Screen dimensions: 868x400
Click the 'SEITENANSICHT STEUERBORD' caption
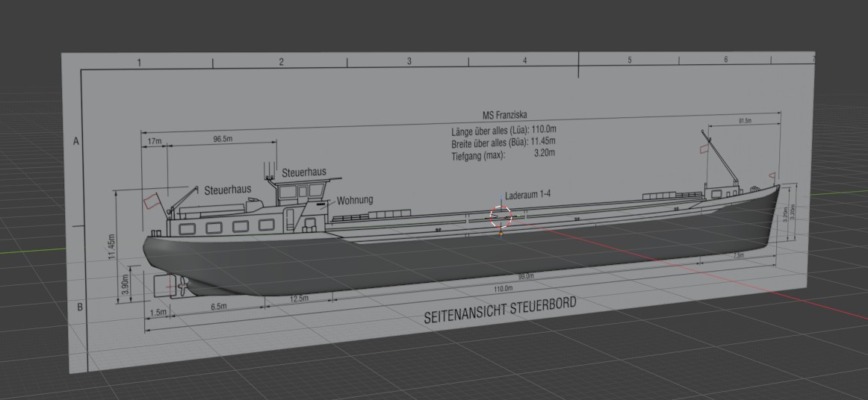click(500, 310)
